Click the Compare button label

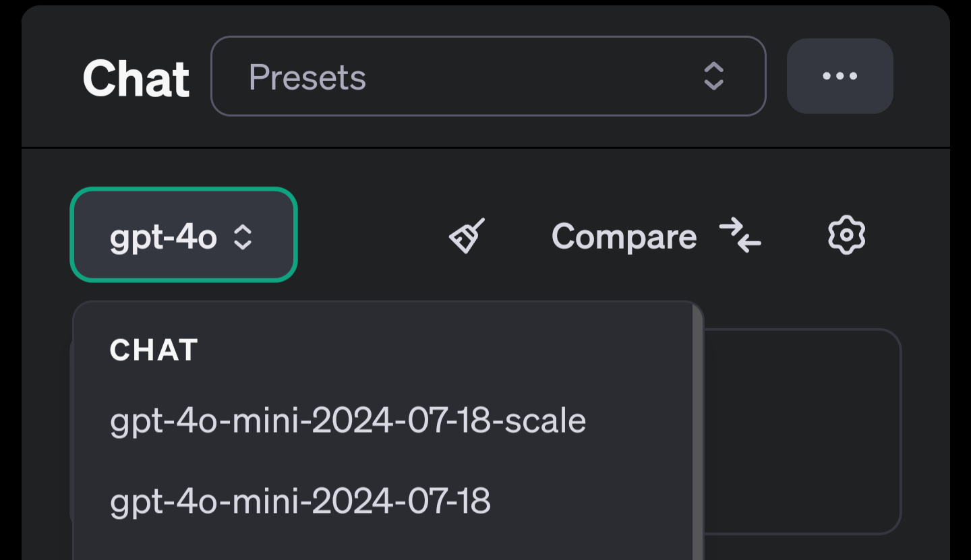click(624, 237)
